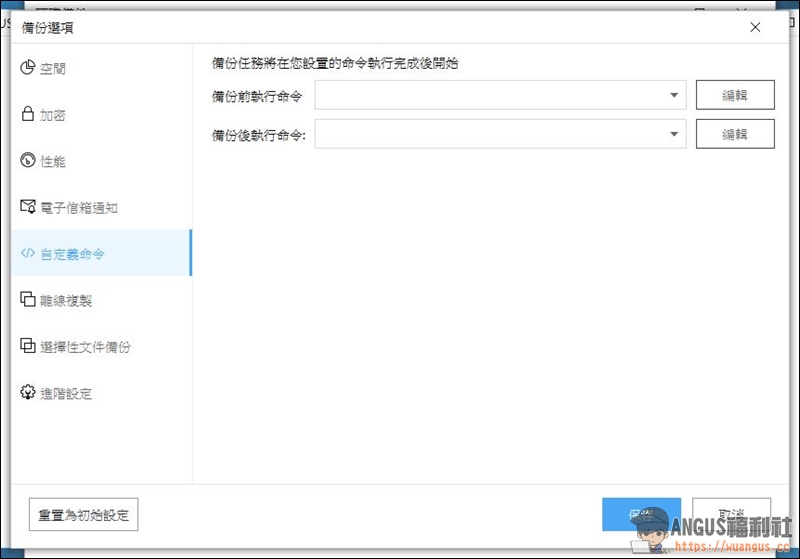This screenshot has width=800, height=559.
Task: Open the 空間 settings tab
Action: (53, 69)
